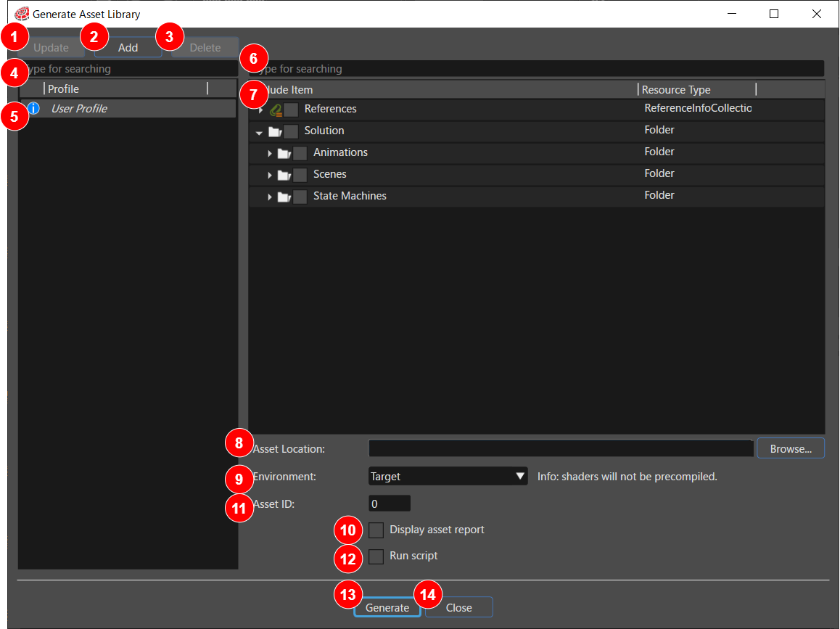Click the References link icon
This screenshot has width=840, height=629.
point(276,110)
